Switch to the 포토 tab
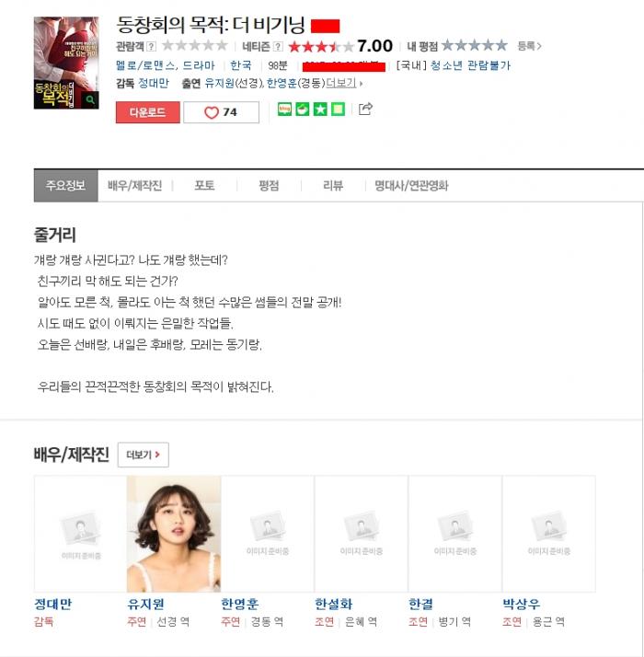The height and width of the screenshot is (657, 644). 204,186
